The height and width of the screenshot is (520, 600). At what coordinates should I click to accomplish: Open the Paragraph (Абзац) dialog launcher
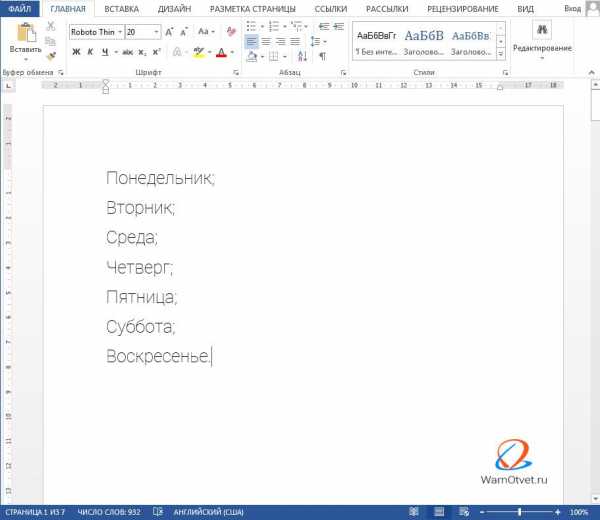click(343, 72)
